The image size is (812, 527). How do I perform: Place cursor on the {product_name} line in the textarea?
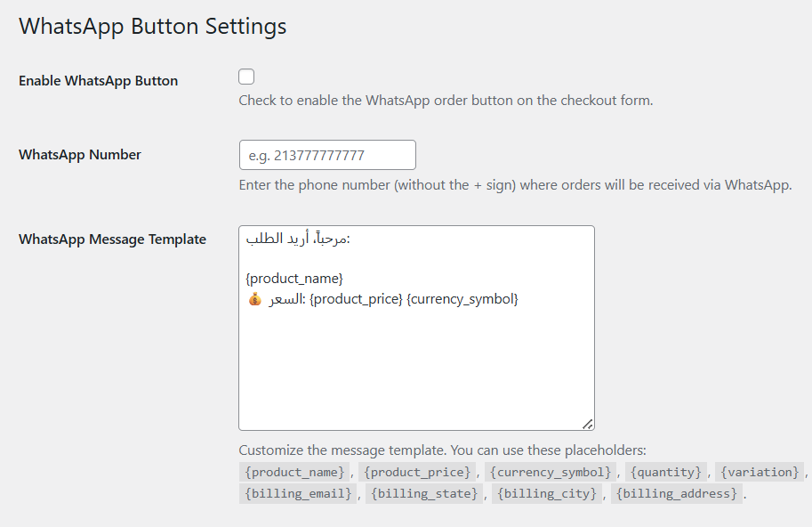click(294, 279)
